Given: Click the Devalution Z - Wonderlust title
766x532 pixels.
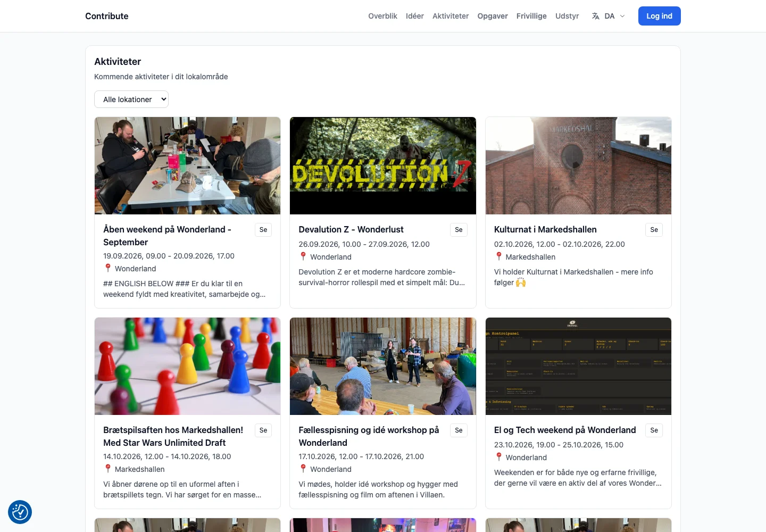Looking at the screenshot, I should [x=351, y=229].
